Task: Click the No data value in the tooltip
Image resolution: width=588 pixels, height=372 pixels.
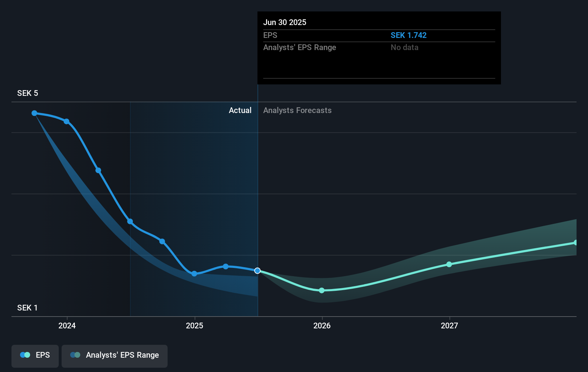Action: click(x=404, y=47)
